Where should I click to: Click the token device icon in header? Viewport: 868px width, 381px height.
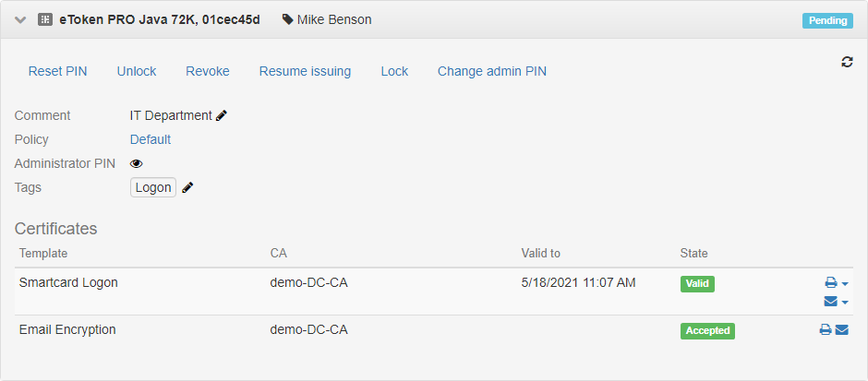(x=44, y=19)
